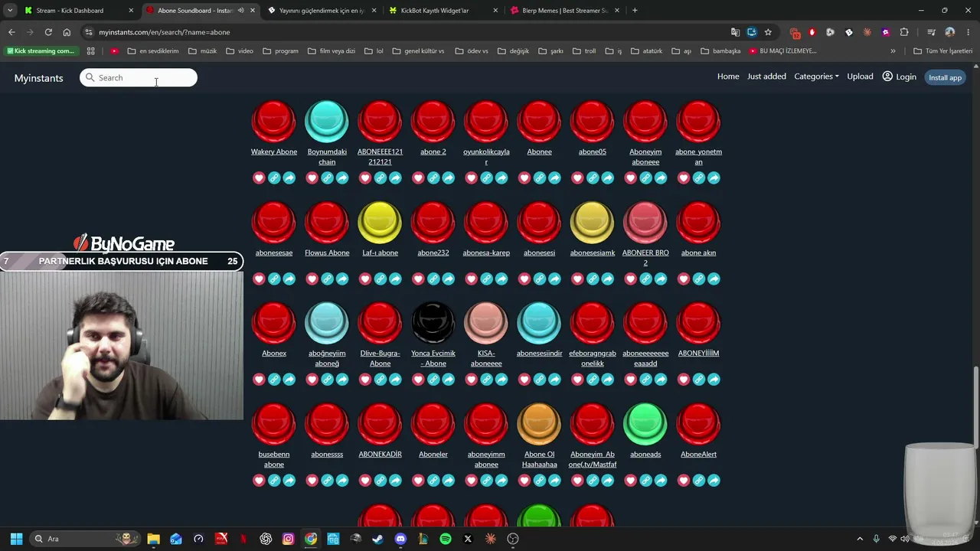The height and width of the screenshot is (551, 980).
Task: Share the Boynumdaki chain sound
Action: 342,178
